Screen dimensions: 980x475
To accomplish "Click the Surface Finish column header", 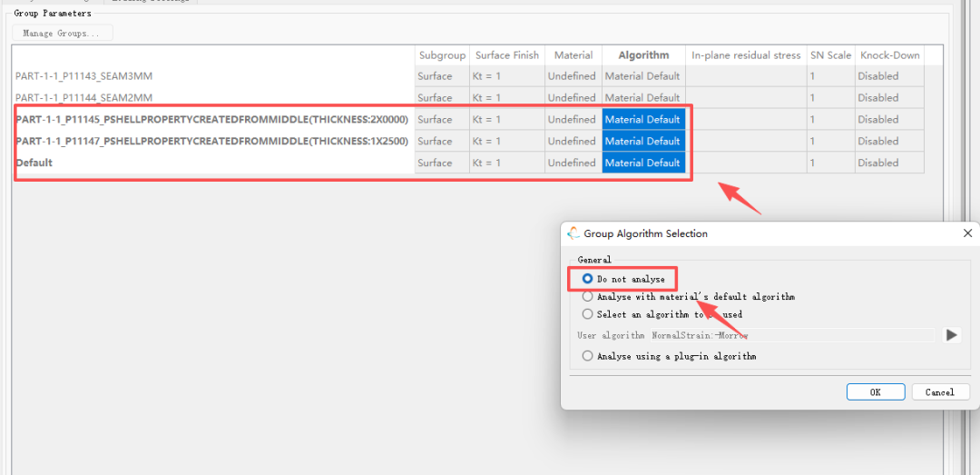I will 507,55.
